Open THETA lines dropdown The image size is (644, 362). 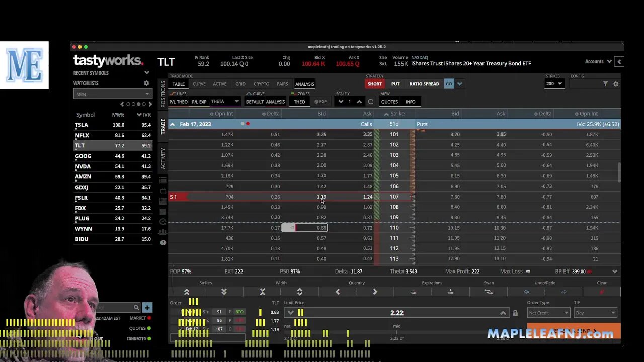pos(225,102)
